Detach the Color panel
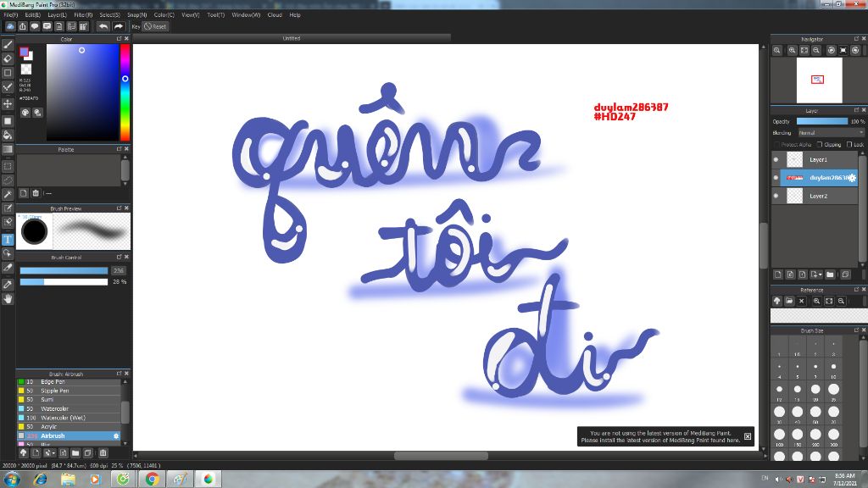The height and width of the screenshot is (488, 868). [119, 39]
